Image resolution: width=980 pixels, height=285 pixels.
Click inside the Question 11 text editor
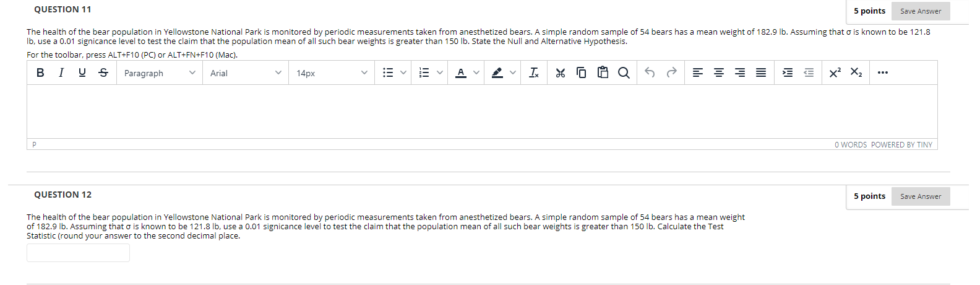482,112
